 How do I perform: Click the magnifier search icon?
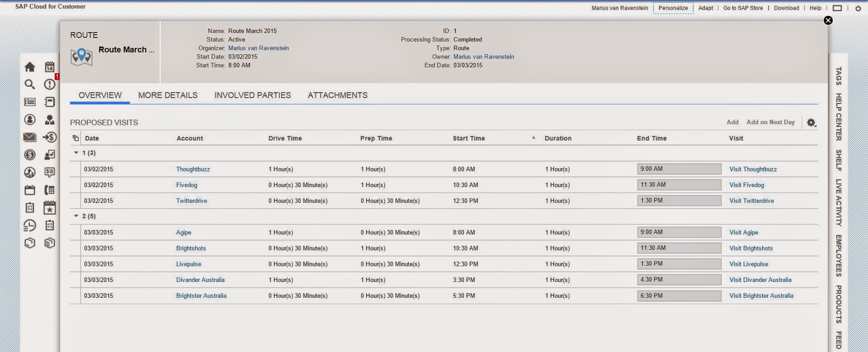click(x=30, y=84)
